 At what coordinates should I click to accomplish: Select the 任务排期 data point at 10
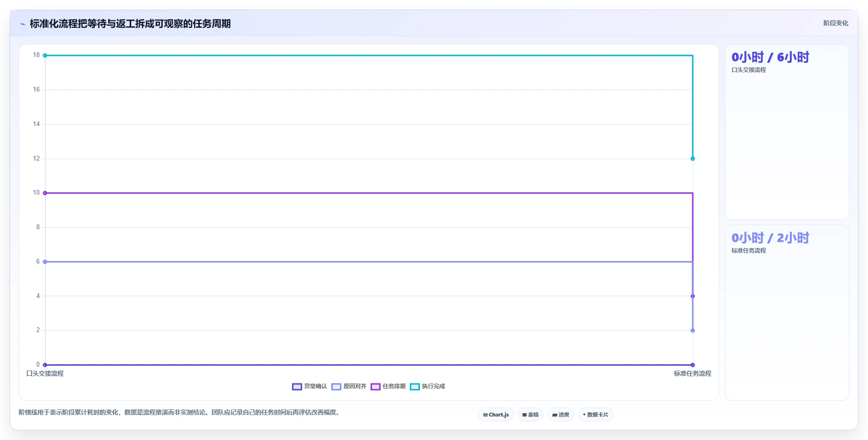pyautogui.click(x=45, y=193)
